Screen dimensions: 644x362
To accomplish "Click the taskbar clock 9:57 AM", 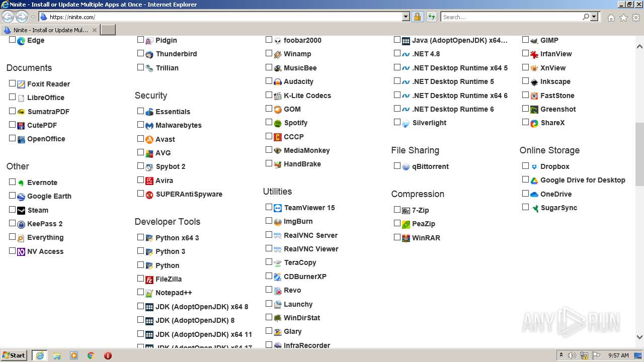I will (618, 355).
